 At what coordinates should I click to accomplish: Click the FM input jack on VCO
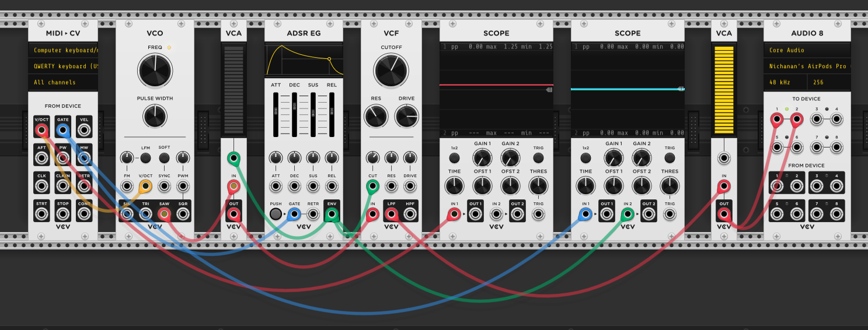point(127,187)
